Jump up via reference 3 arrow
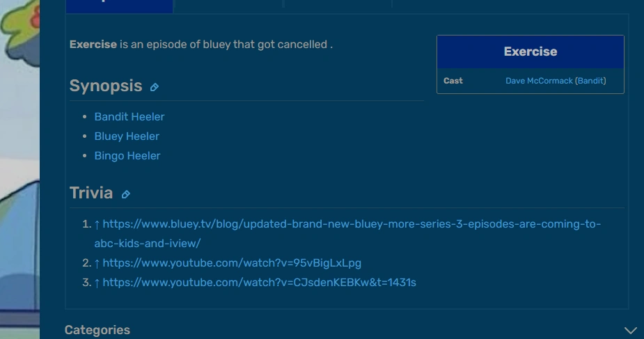This screenshot has width=644, height=339. tap(97, 283)
